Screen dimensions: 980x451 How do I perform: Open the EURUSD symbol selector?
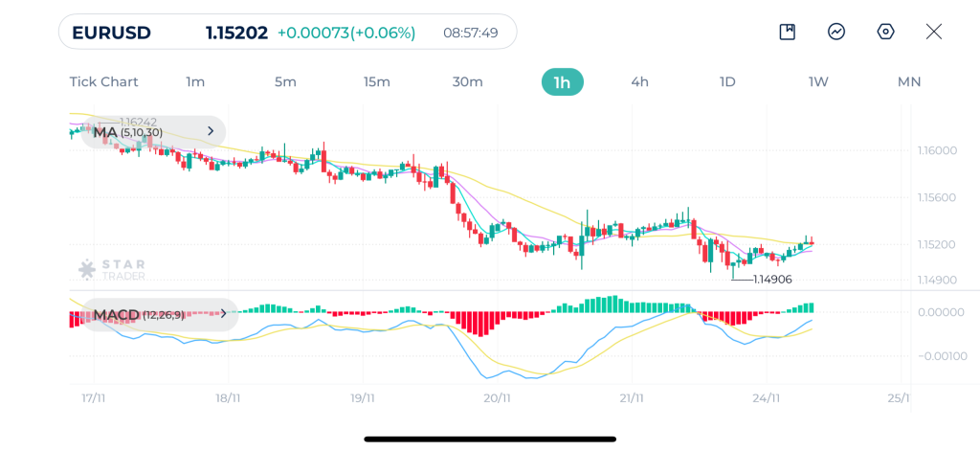112,33
